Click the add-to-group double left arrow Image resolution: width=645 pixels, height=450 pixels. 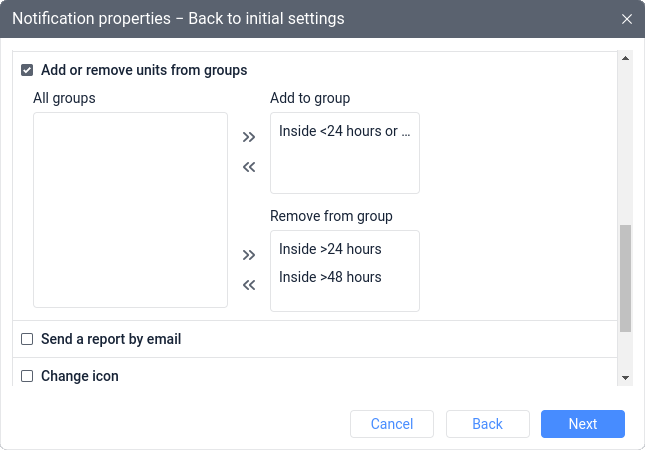(x=249, y=167)
